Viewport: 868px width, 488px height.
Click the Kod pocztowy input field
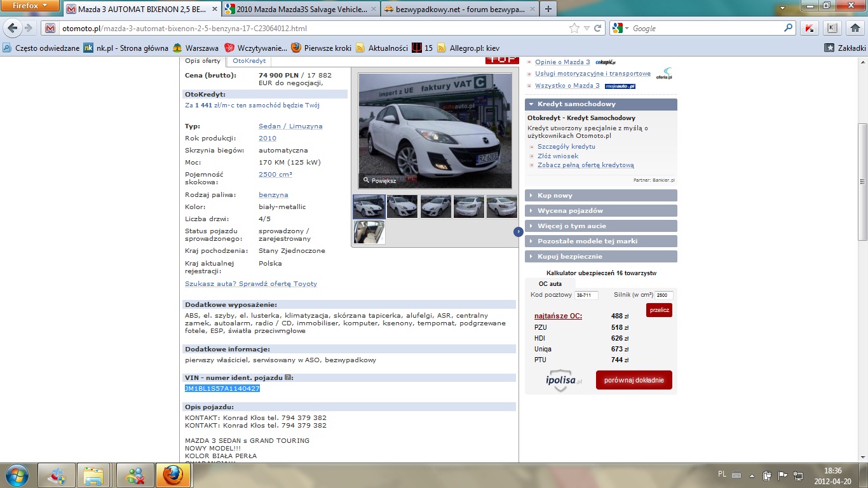click(x=587, y=295)
